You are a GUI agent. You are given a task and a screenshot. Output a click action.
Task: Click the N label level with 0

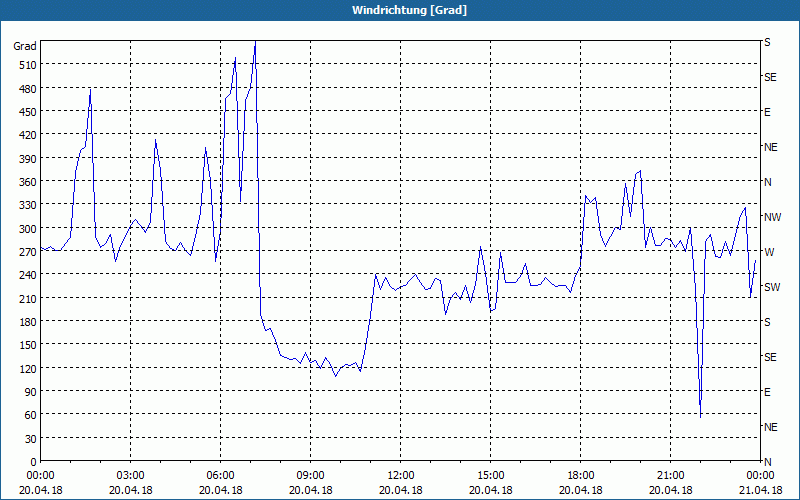tap(767, 462)
